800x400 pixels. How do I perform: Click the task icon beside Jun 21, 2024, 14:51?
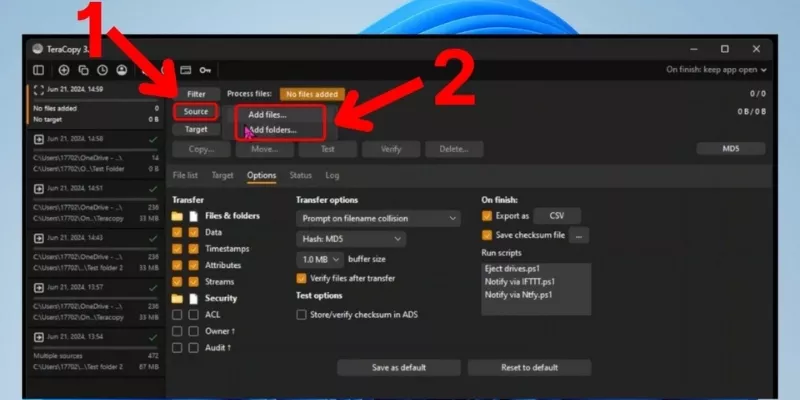(39, 189)
